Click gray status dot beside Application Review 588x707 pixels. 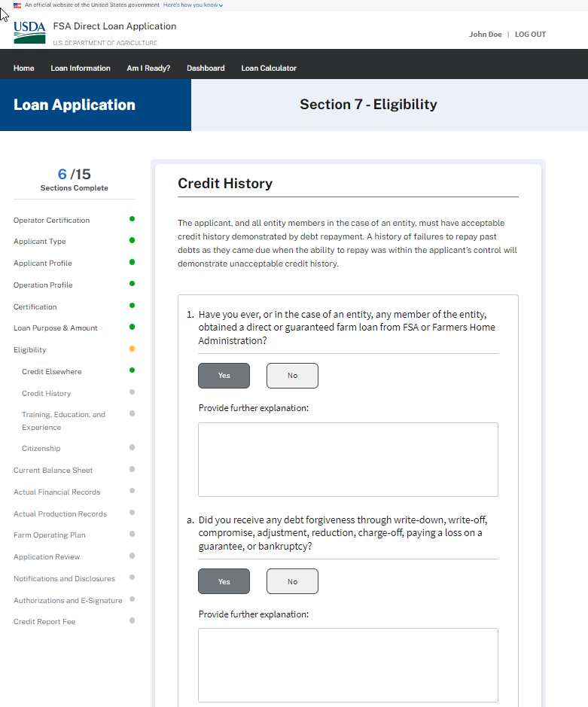pyautogui.click(x=132, y=556)
